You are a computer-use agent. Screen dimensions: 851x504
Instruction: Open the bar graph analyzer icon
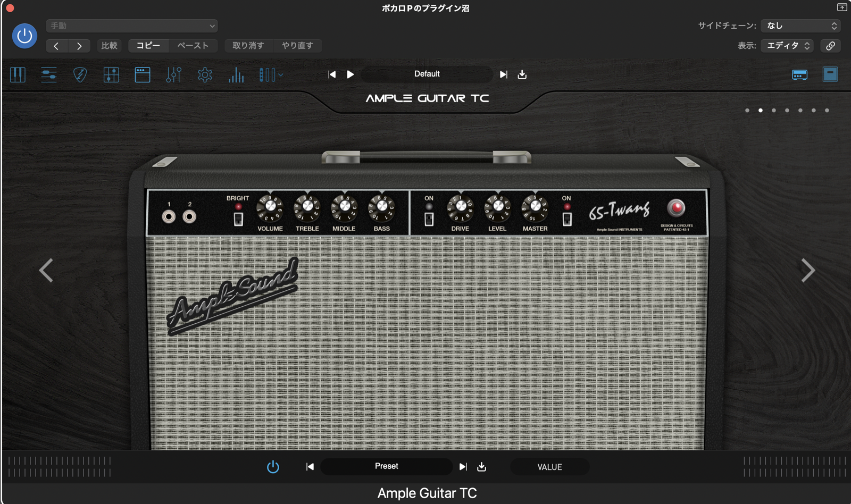pos(236,74)
